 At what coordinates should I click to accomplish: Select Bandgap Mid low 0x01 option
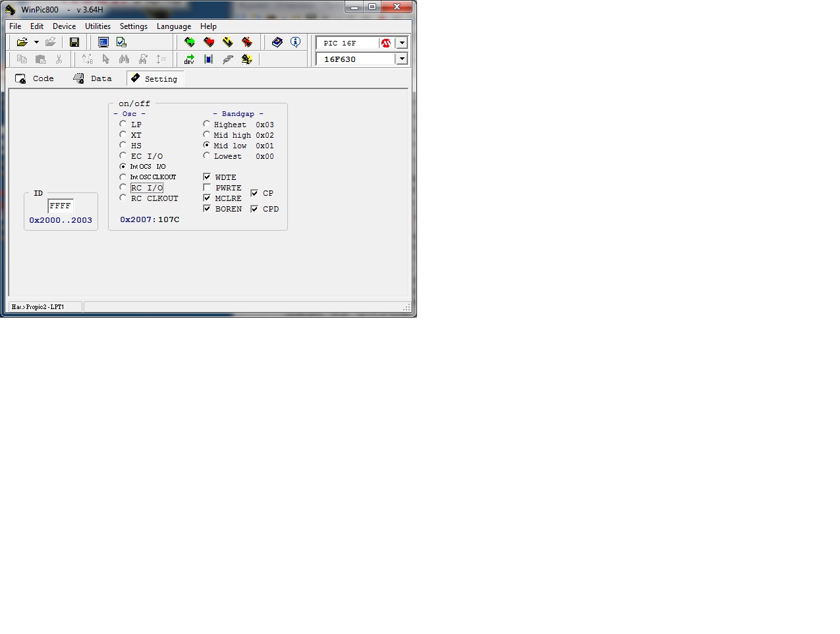(207, 145)
